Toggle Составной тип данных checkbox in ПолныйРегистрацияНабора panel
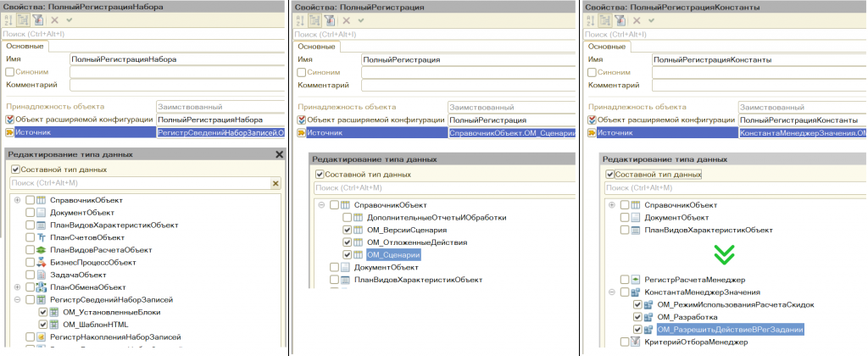The width and height of the screenshot is (868, 356). [x=15, y=170]
